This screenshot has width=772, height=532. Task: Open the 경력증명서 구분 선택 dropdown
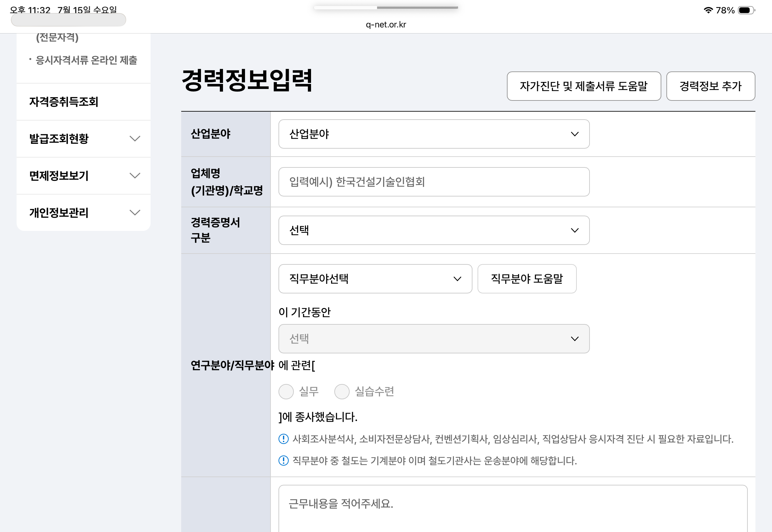(x=434, y=230)
